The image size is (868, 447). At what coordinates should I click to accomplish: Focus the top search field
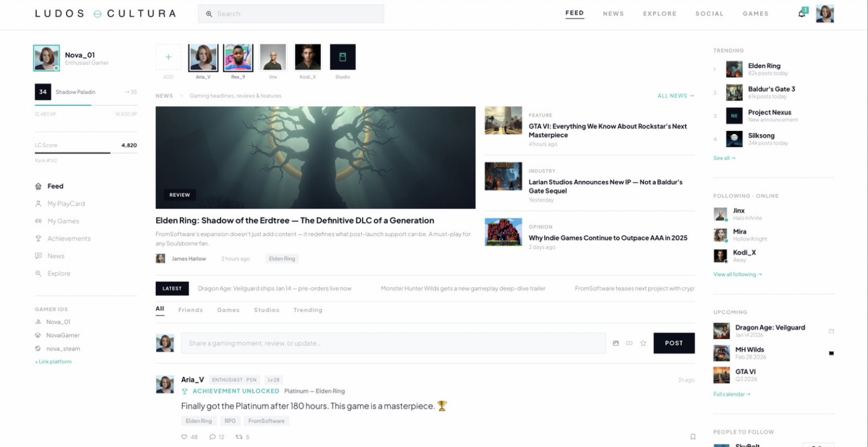click(291, 14)
